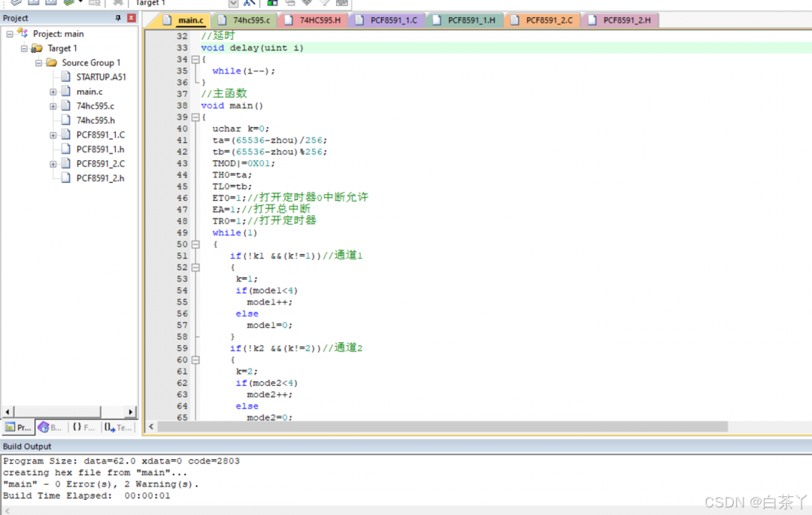The height and width of the screenshot is (515, 812).
Task: Open the Templates tab icon
Action: 117,427
